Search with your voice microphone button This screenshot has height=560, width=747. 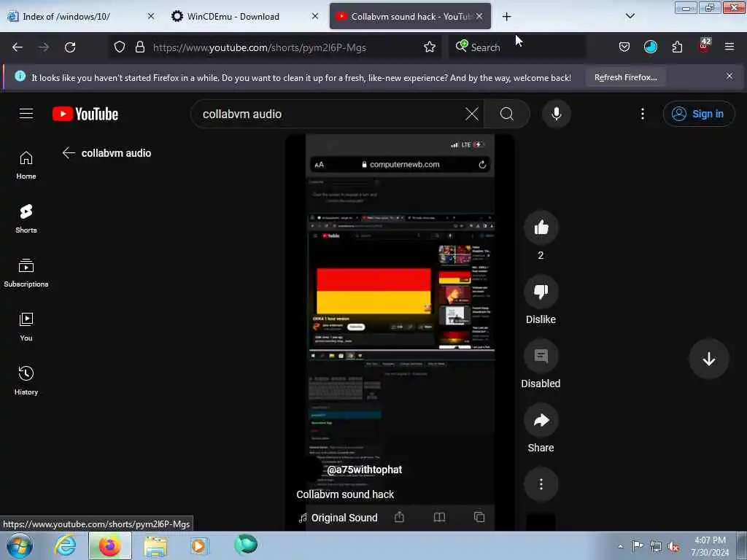tap(557, 114)
